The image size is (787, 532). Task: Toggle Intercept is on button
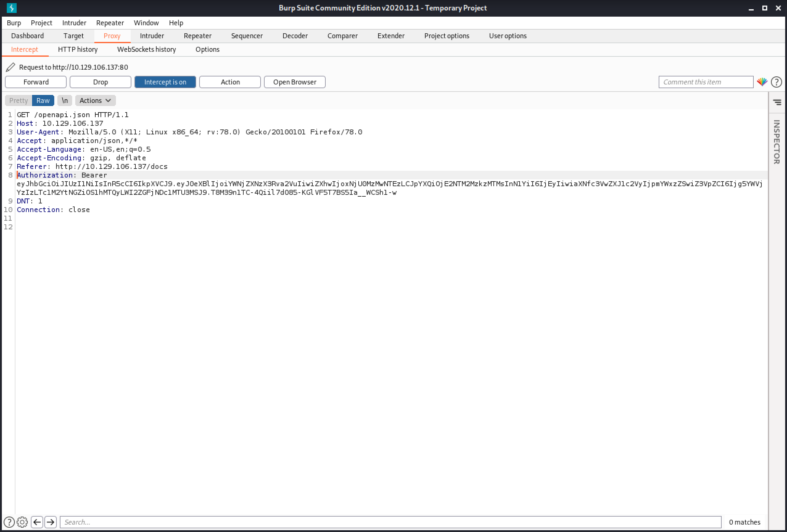point(165,82)
